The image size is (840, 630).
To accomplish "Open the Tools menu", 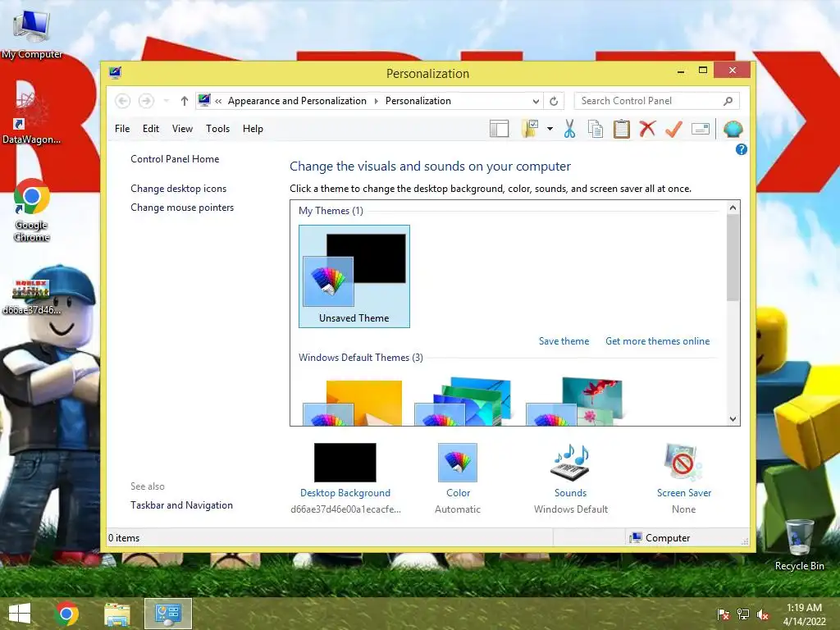I will click(x=217, y=129).
